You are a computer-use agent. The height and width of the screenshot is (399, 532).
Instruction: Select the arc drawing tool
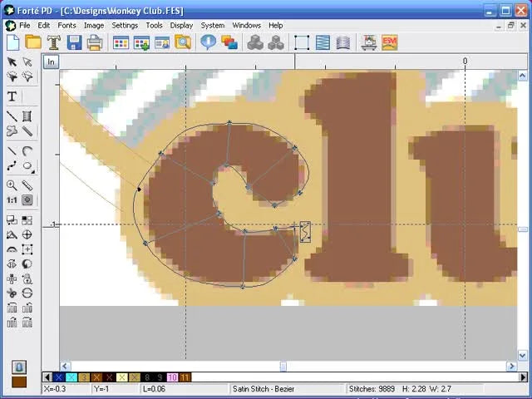(27, 151)
